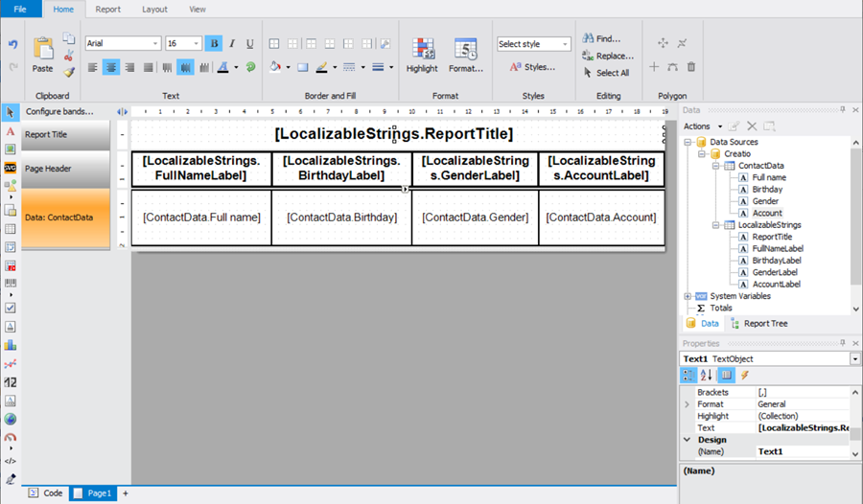Set text alignment to right

[129, 68]
